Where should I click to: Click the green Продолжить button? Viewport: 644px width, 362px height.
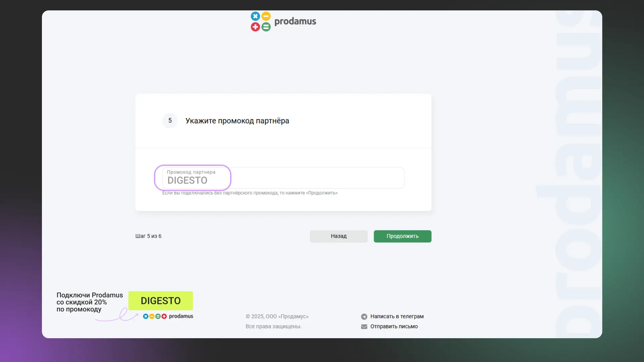click(402, 236)
